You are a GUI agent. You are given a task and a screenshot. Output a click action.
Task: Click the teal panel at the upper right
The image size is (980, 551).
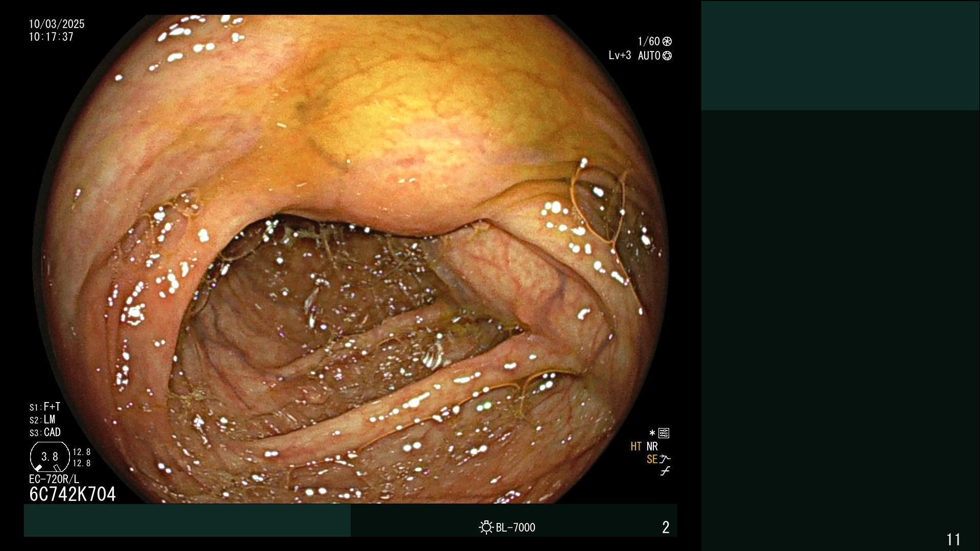coord(840,55)
